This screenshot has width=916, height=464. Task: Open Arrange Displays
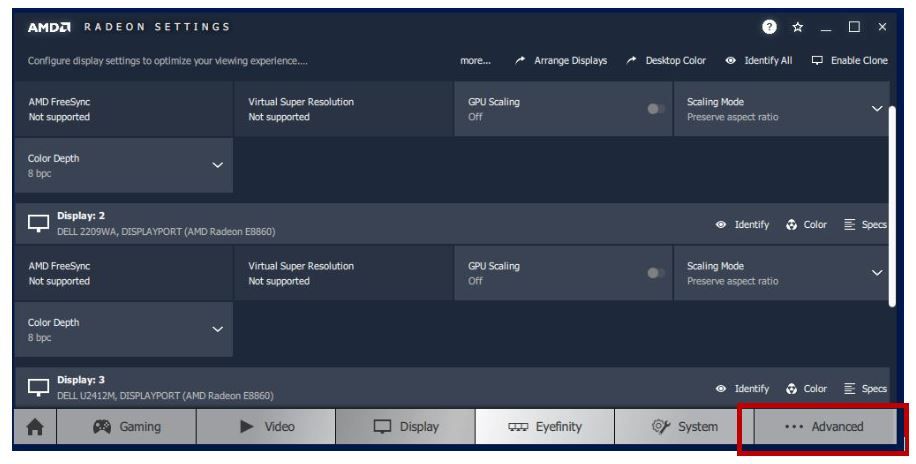561,61
